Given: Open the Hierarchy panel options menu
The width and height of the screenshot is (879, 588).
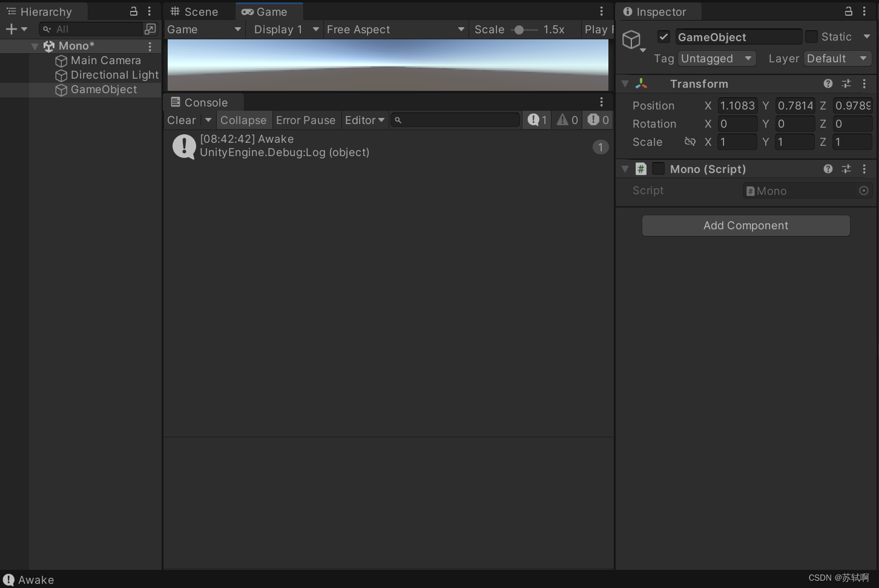Looking at the screenshot, I should click(150, 11).
